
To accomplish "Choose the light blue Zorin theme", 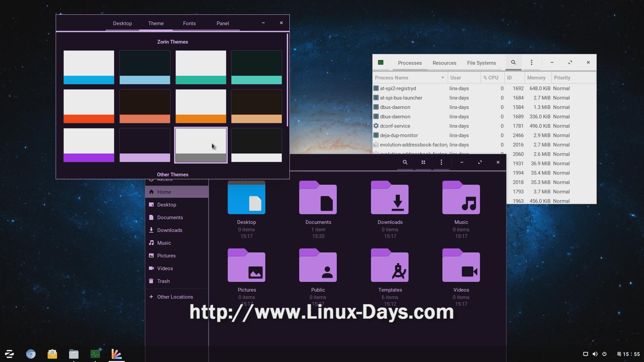I will pos(89,67).
